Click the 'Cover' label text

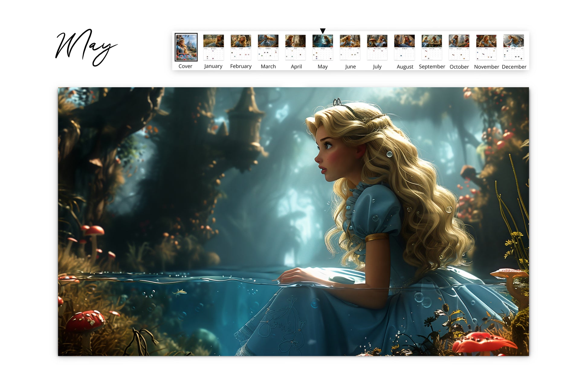(x=185, y=66)
